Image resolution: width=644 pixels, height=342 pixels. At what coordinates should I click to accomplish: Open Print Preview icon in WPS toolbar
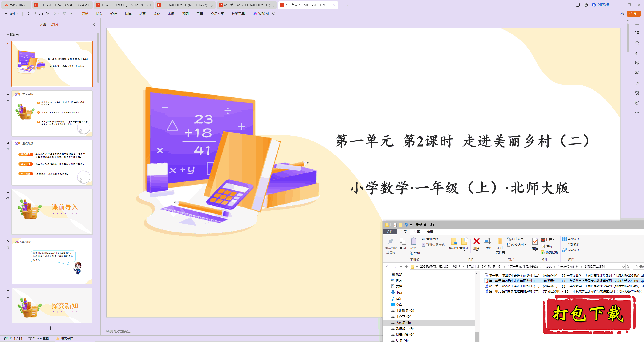[x=47, y=14]
